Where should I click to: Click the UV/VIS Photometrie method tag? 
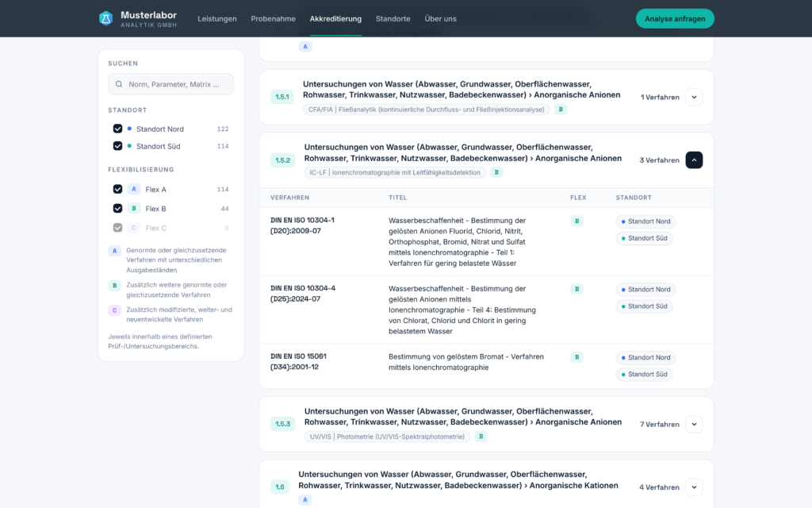(387, 437)
